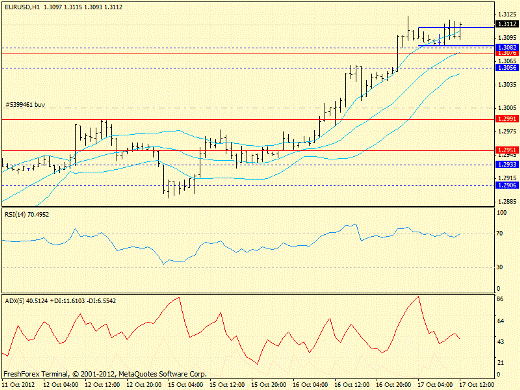The height and width of the screenshot is (390, 520).
Task: Click the 12 Oct 04:00 time label
Action: coord(61,384)
